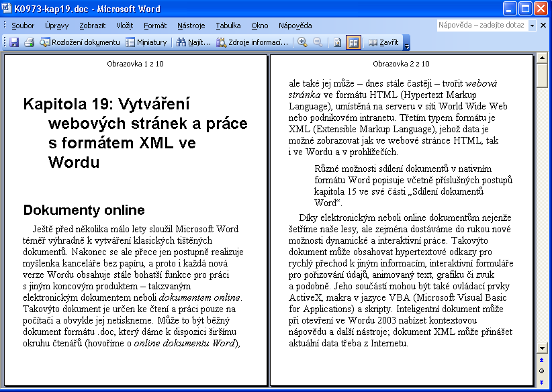Expand the help question box dropdown arrow
The image size is (552, 392).
(532, 26)
